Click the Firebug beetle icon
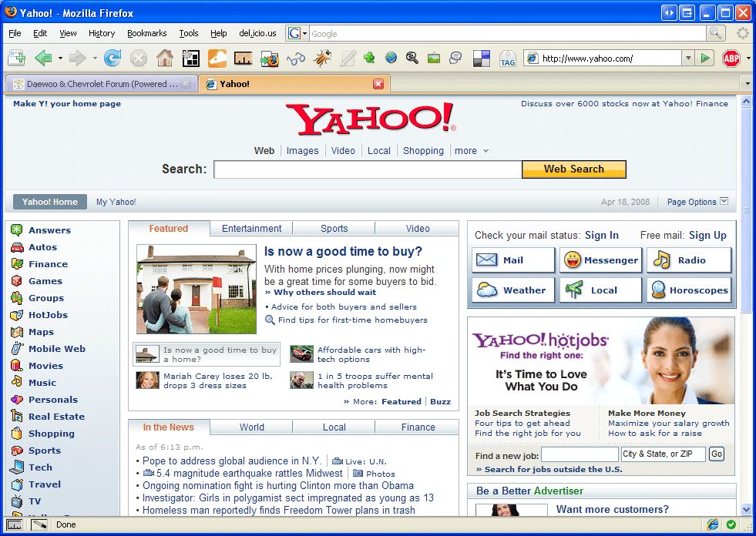Screen dimensions: 756x536 coord(322,59)
